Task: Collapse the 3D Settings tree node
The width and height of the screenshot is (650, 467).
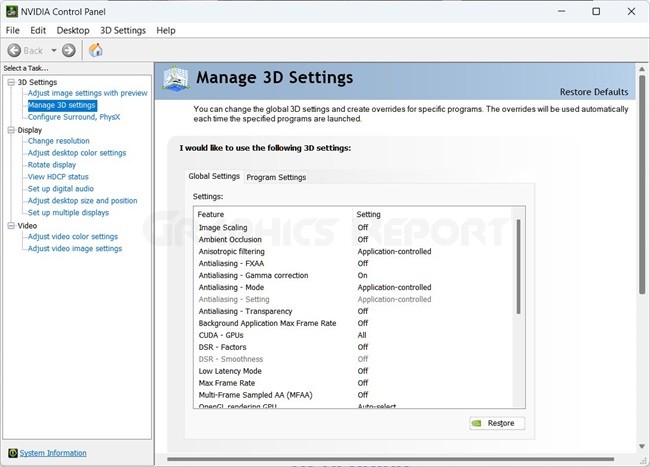Action: tap(11, 82)
